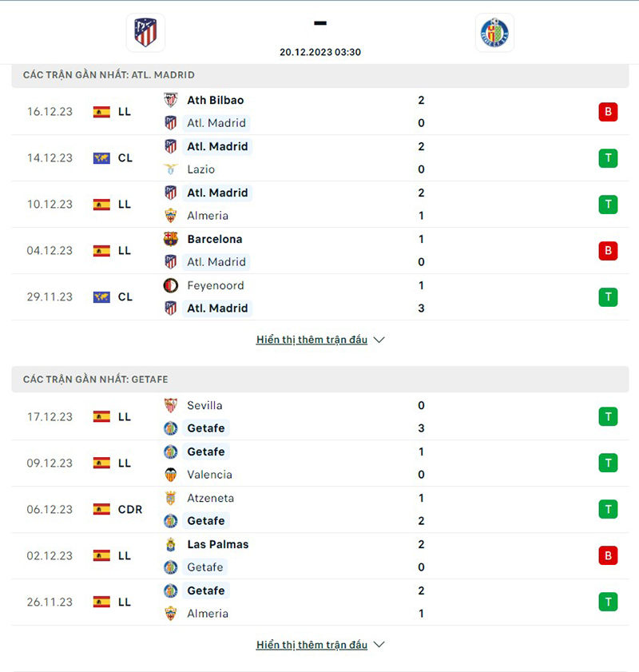Click the Getafe crest in header
639x672 pixels.
[494, 33]
